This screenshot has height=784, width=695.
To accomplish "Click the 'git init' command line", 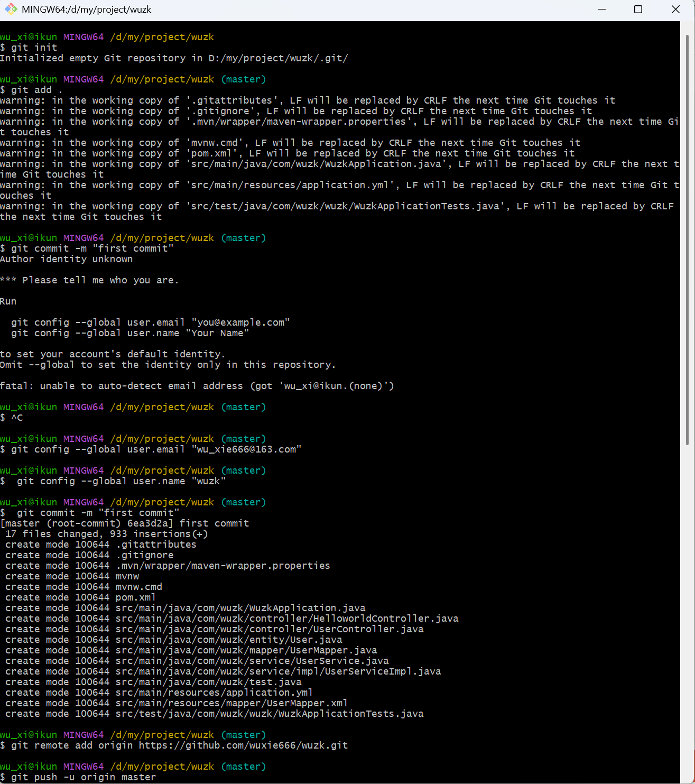I will (29, 48).
